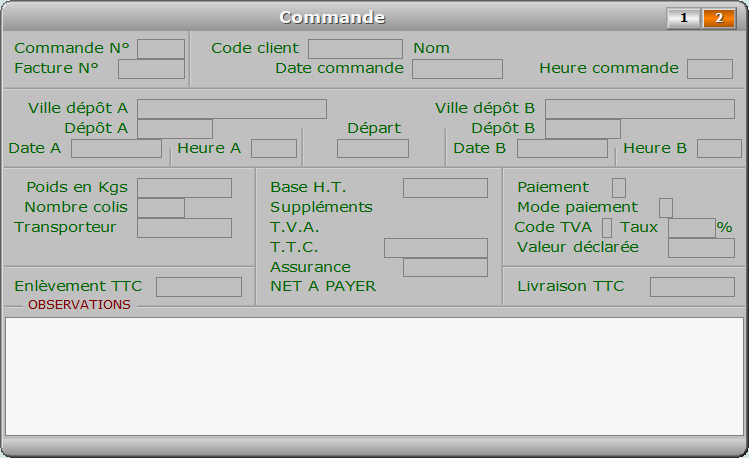Click the Facture N° input field
This screenshot has height=458, width=749.
tap(151, 69)
